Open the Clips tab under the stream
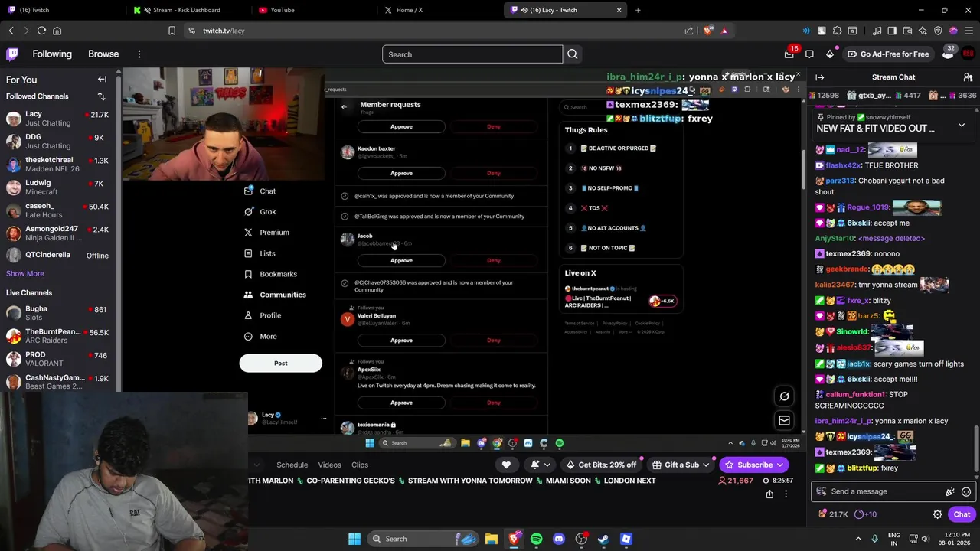 (360, 465)
